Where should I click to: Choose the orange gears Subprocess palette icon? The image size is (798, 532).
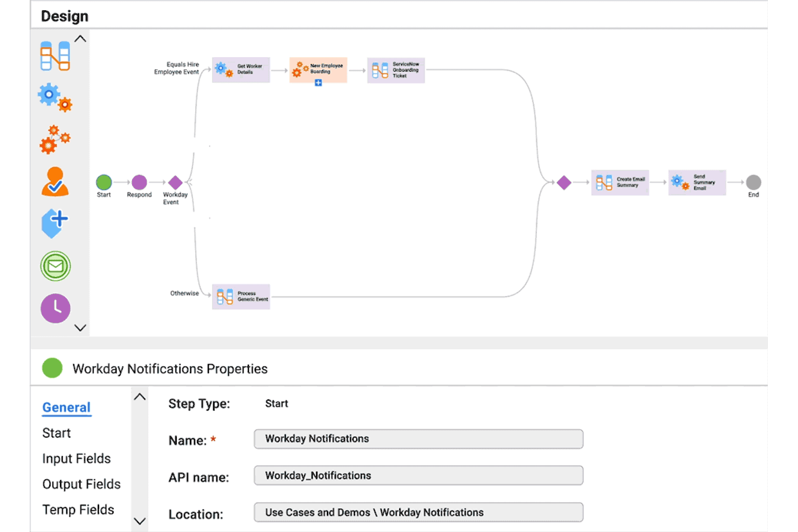55,139
